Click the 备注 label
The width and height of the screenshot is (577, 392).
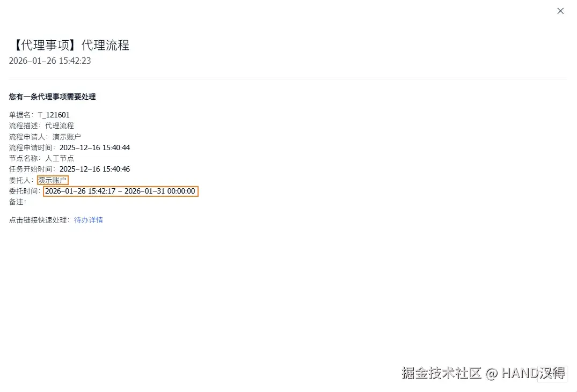coord(17,202)
